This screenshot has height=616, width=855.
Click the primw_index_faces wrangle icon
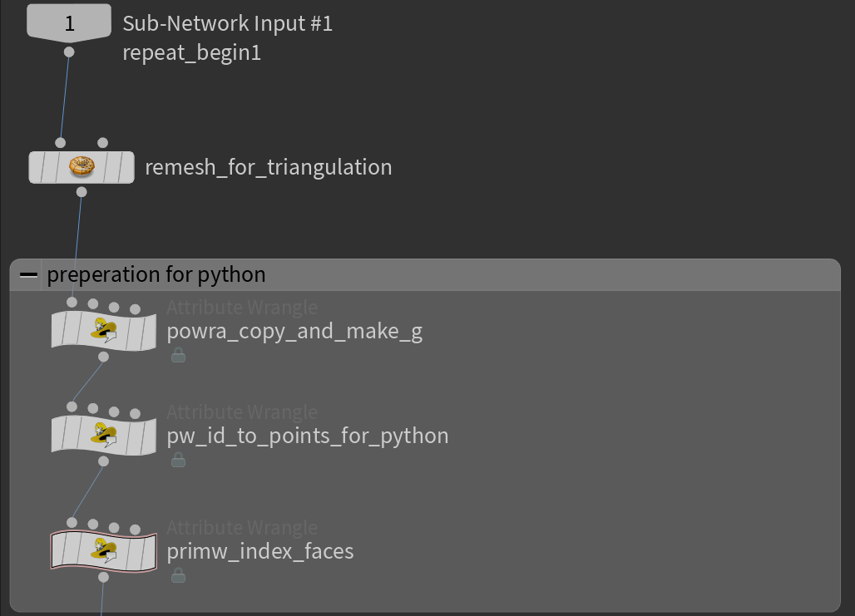103,550
